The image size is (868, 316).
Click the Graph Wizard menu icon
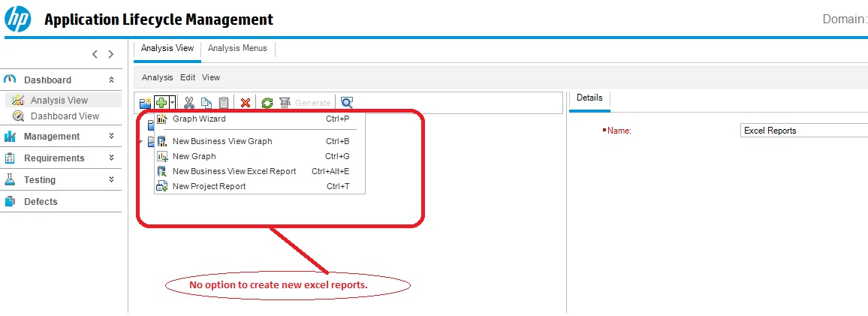(x=162, y=119)
